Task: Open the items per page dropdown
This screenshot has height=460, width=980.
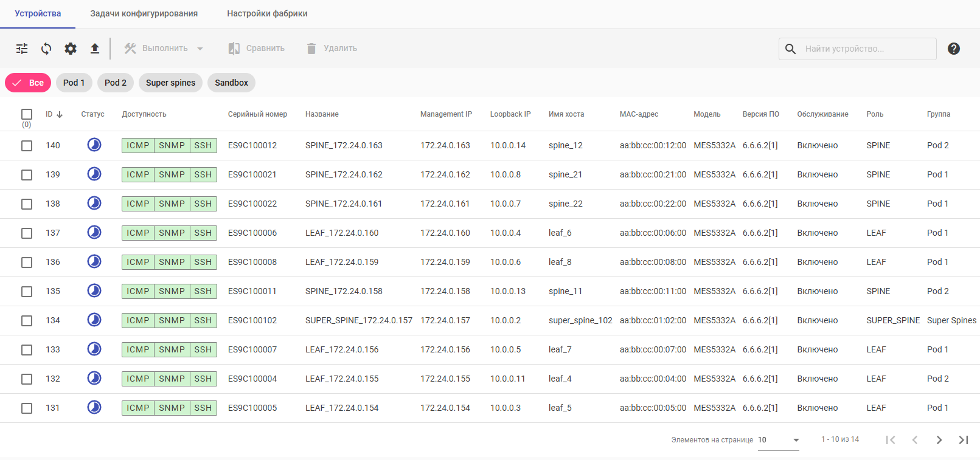Action: tap(796, 440)
